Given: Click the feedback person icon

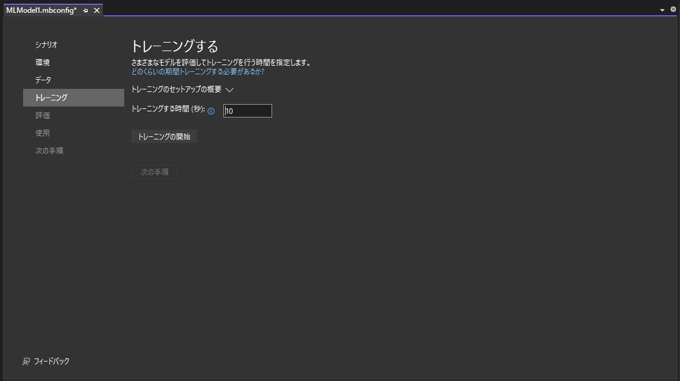Looking at the screenshot, I should 26,361.
